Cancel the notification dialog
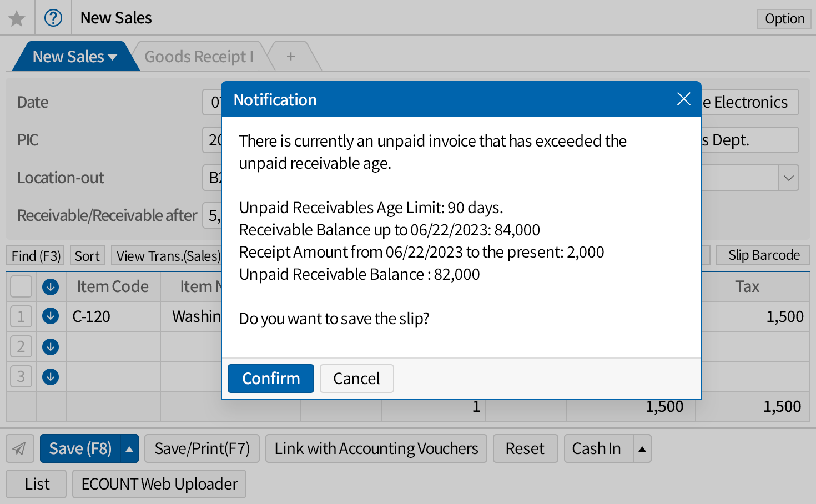Viewport: 816px width, 504px height. click(x=356, y=379)
